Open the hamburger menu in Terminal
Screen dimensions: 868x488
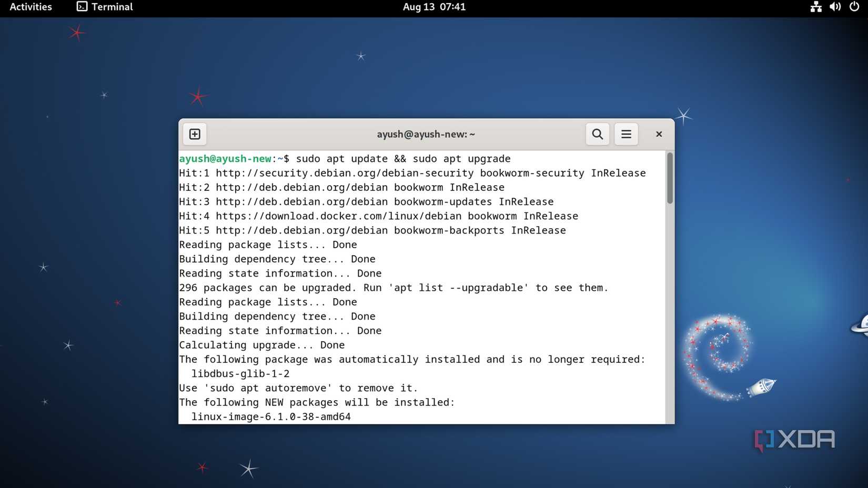626,134
